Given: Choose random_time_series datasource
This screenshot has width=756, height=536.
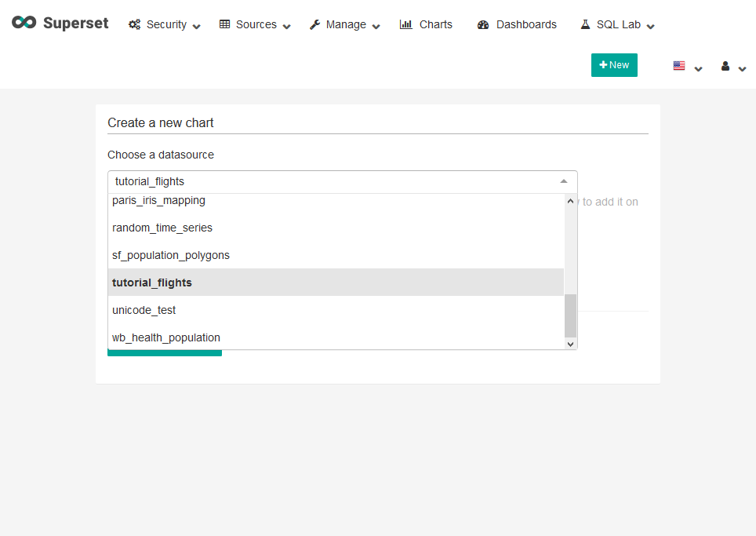Looking at the screenshot, I should pyautogui.click(x=162, y=228).
